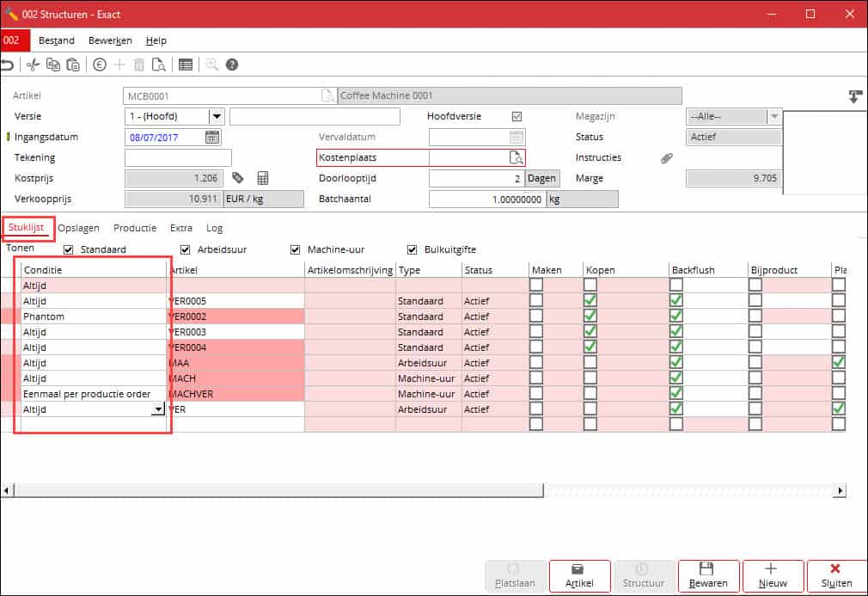This screenshot has height=596, width=868.
Task: Click the paste clipboard icon
Action: tap(73, 65)
